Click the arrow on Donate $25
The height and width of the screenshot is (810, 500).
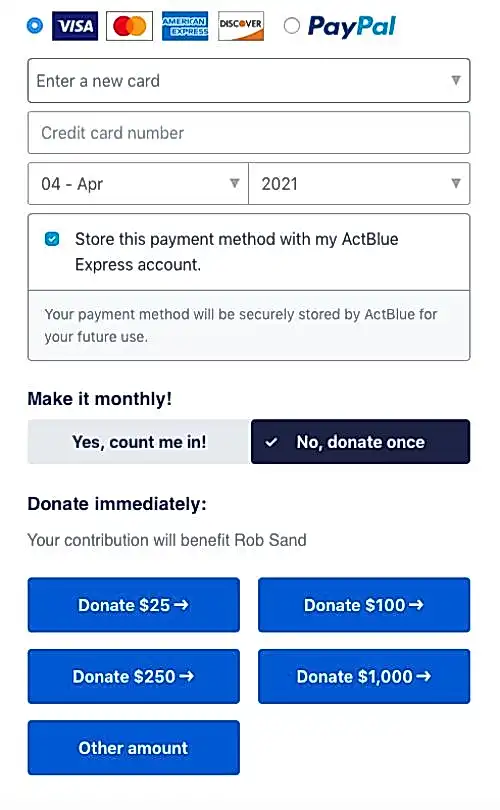tap(181, 604)
